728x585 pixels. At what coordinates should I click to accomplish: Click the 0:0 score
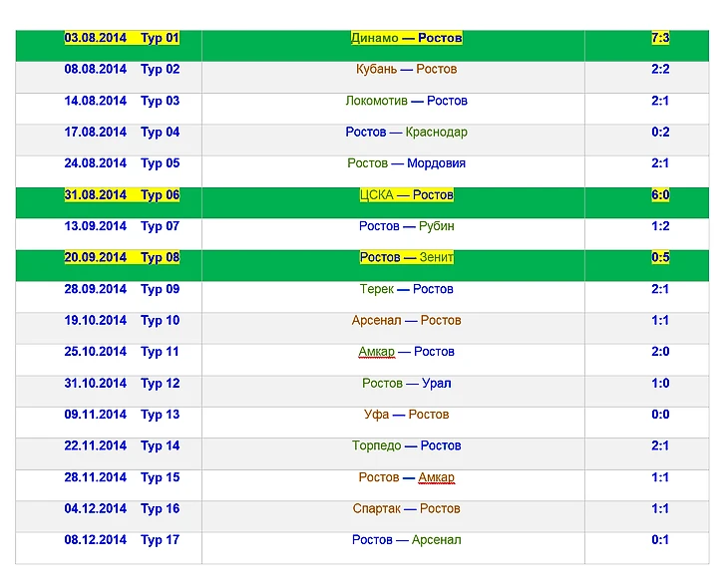(660, 415)
